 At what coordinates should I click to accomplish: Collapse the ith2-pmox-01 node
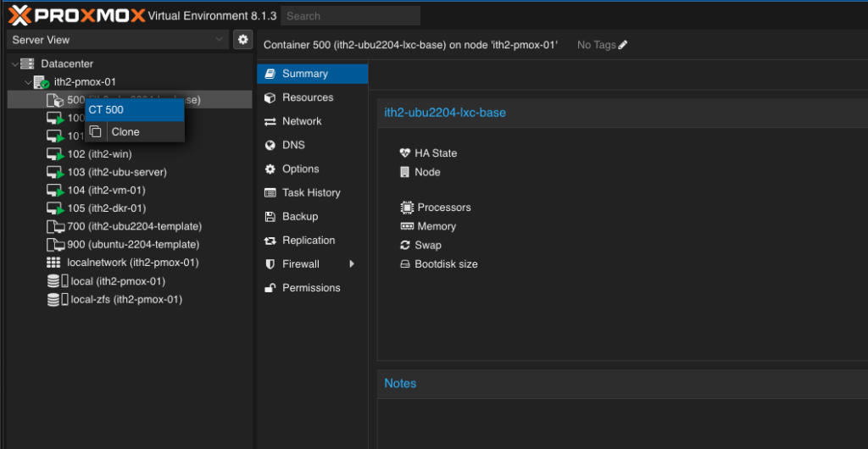(28, 82)
